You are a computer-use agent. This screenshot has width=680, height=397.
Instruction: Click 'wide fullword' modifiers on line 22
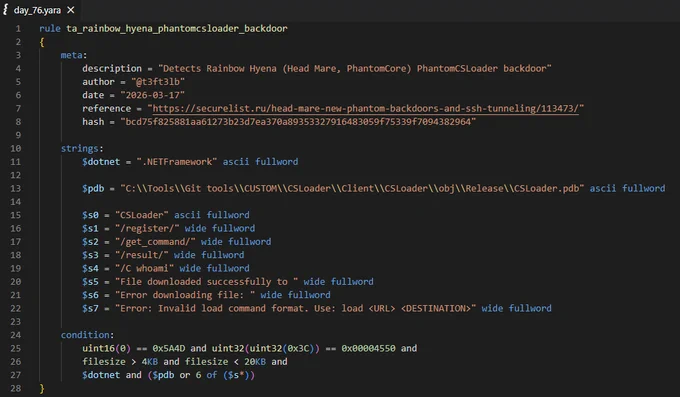pos(517,308)
